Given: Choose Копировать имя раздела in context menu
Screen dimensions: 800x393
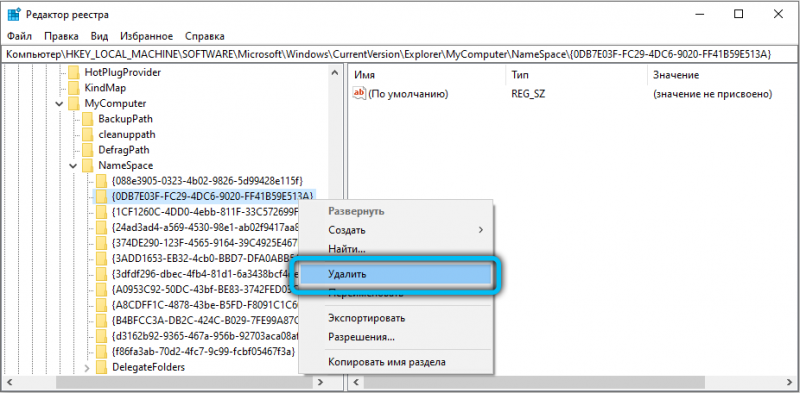Looking at the screenshot, I should (x=395, y=362).
